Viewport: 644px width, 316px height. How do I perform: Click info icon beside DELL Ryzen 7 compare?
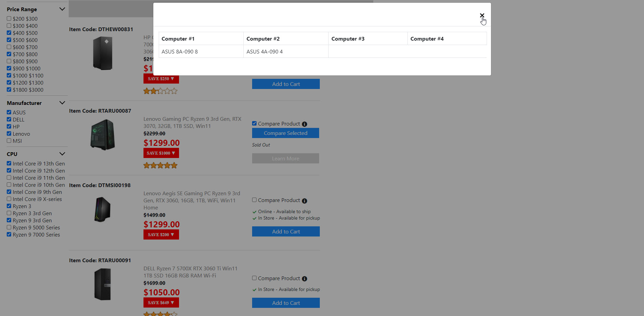click(304, 279)
